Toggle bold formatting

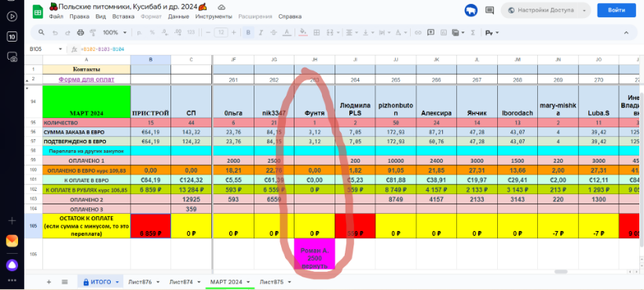click(248, 32)
